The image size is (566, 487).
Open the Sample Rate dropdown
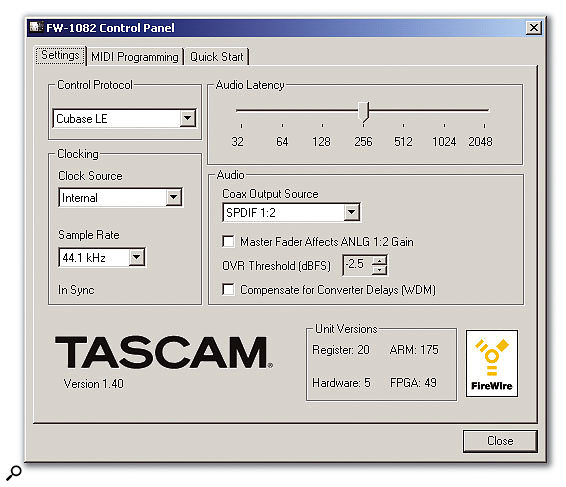pyautogui.click(x=136, y=257)
